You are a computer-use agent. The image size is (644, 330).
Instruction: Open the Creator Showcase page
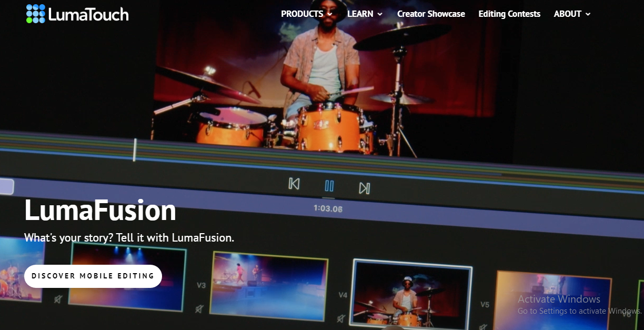pyautogui.click(x=431, y=14)
